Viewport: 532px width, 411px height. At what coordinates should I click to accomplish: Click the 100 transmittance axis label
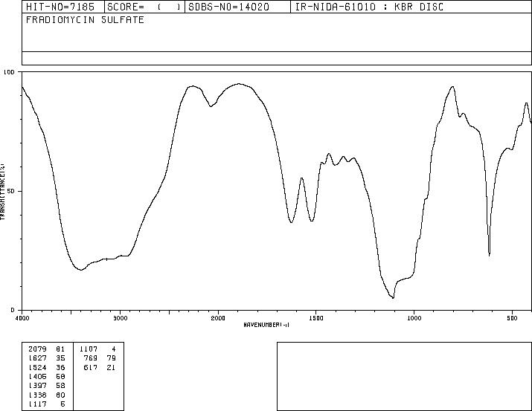pos(9,72)
